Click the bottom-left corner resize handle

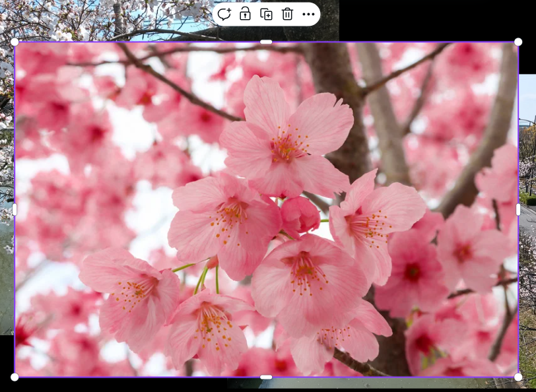click(15, 377)
